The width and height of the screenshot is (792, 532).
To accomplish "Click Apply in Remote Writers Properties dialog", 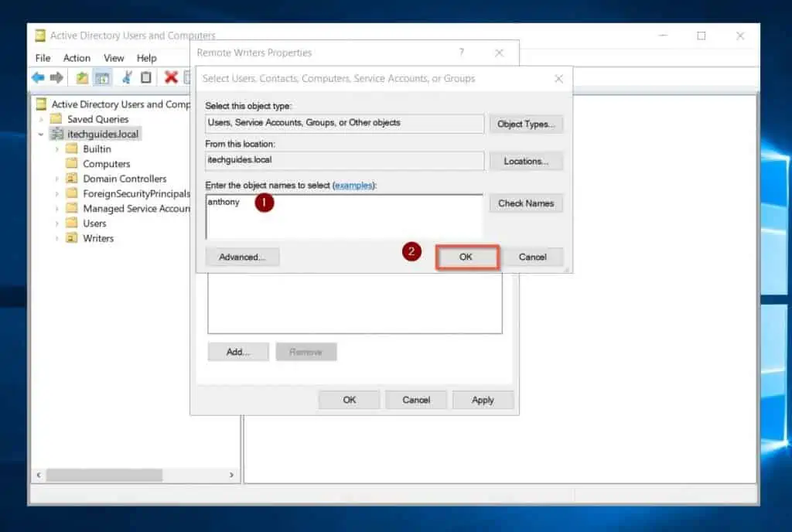I will coord(483,400).
